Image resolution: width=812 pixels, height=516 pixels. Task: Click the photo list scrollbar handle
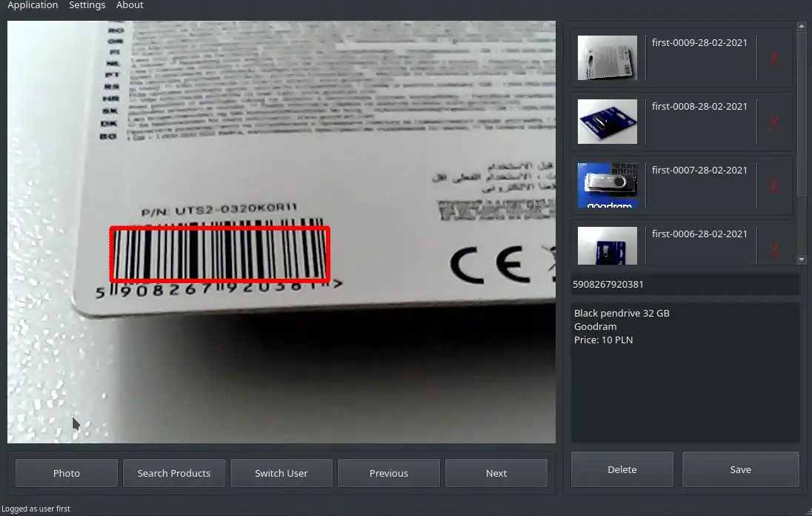[x=802, y=113]
